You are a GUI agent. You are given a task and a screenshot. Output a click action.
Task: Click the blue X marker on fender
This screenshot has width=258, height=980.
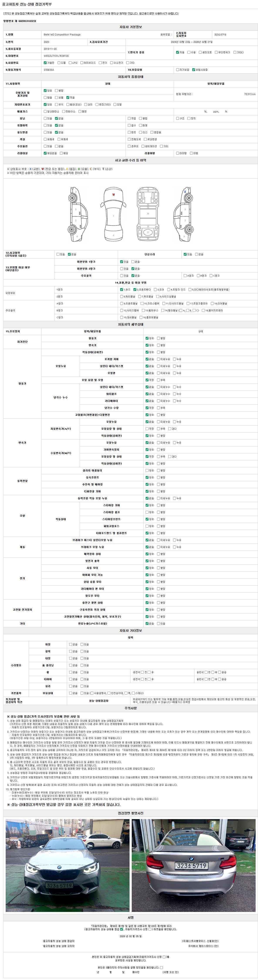(x=185, y=192)
